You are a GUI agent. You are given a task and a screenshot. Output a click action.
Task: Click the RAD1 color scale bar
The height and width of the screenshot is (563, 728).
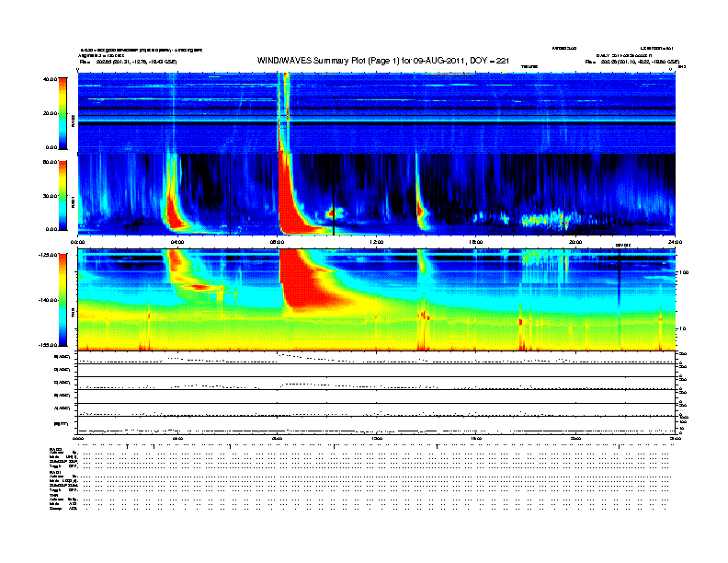coord(63,195)
